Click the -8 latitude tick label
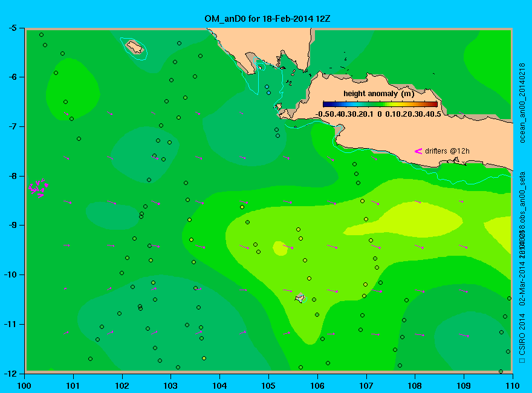This screenshot has height=393, width=532. (11, 176)
